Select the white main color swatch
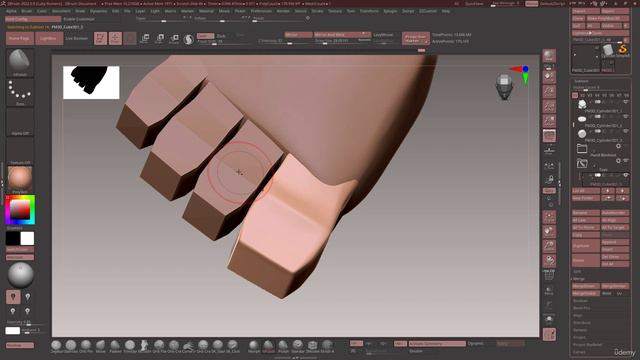The height and width of the screenshot is (360, 640). 27,238
